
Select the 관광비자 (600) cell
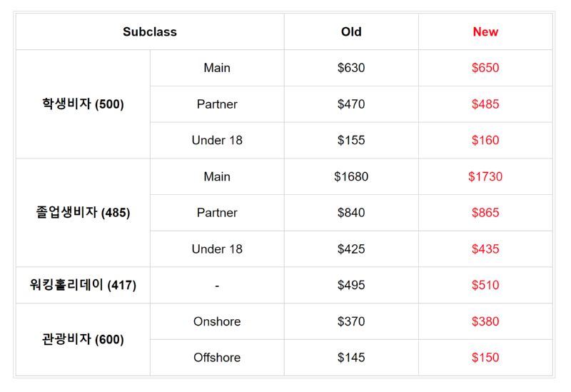pyautogui.click(x=83, y=340)
